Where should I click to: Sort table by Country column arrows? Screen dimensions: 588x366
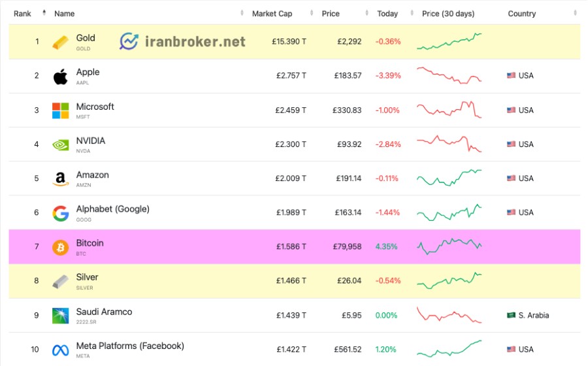tap(575, 13)
